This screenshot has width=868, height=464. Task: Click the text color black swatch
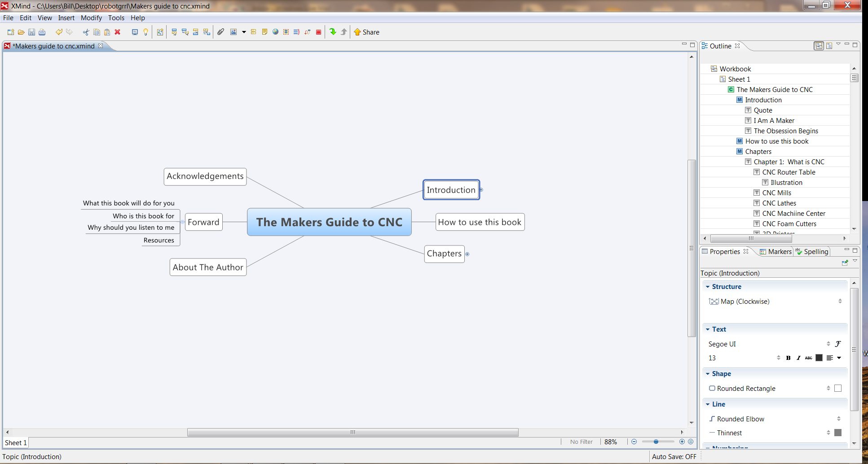[x=819, y=358]
